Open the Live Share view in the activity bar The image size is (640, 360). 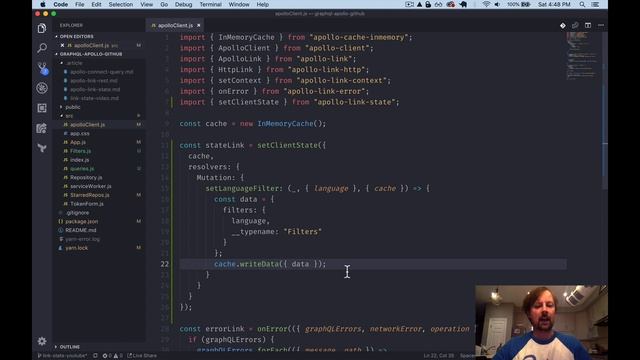[42, 128]
